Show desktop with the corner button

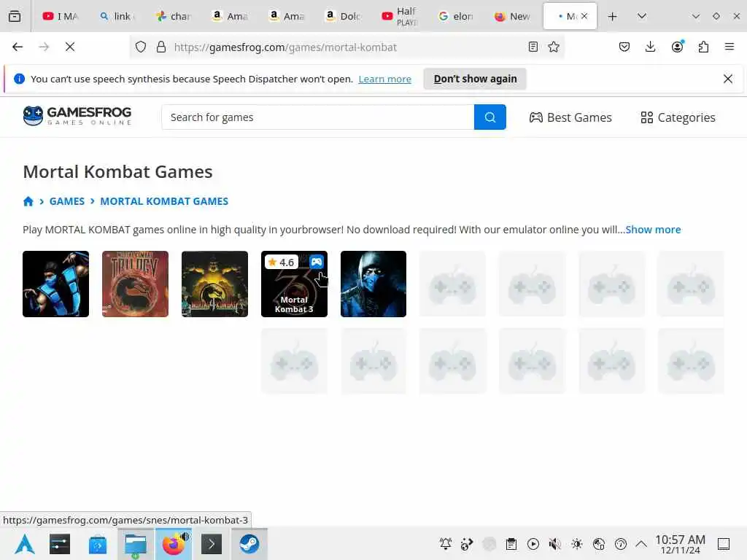click(x=724, y=544)
